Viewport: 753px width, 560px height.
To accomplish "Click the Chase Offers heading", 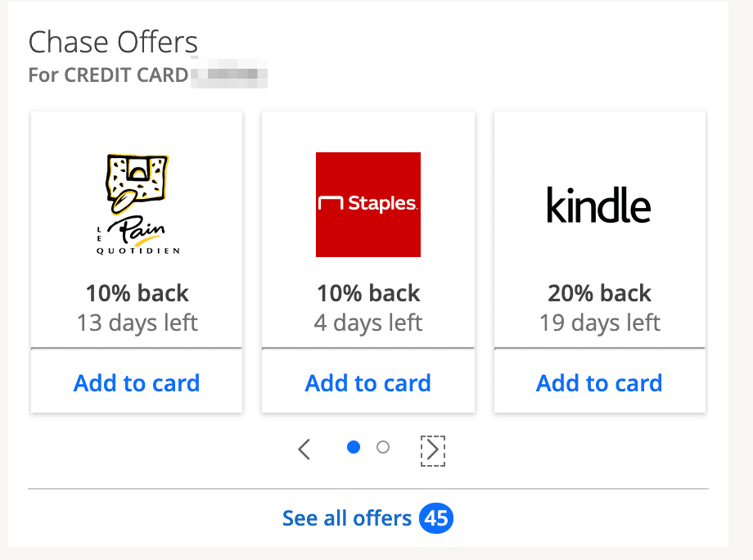I will tap(112, 41).
